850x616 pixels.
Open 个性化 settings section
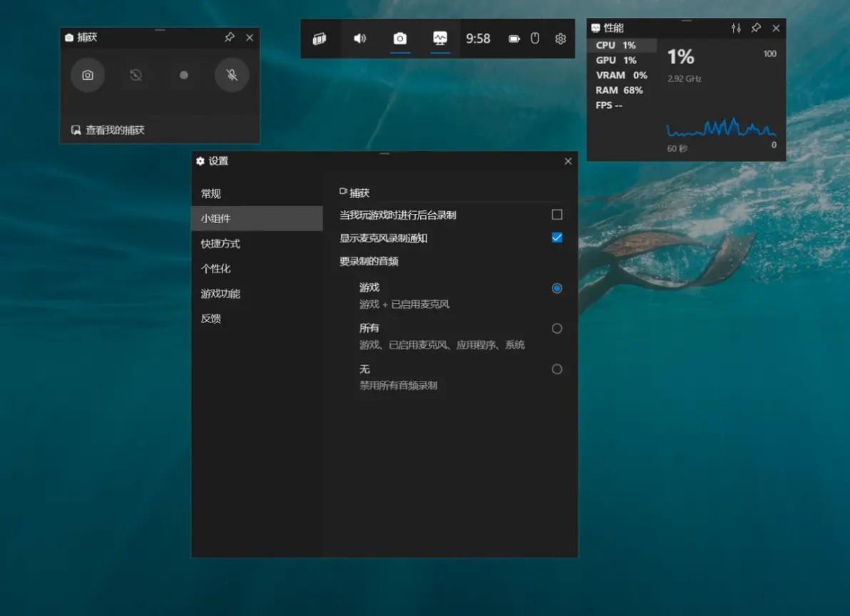click(257, 268)
